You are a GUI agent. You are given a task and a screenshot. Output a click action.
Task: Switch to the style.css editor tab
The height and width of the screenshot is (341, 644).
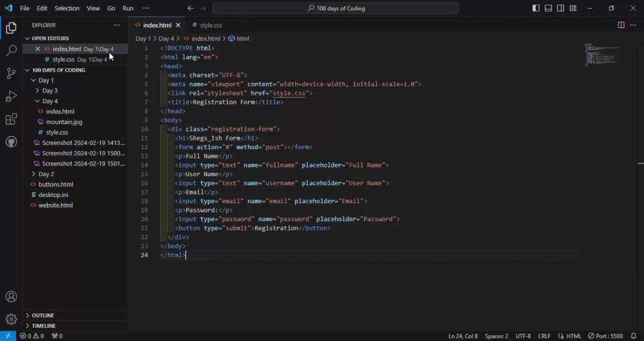coord(211,25)
